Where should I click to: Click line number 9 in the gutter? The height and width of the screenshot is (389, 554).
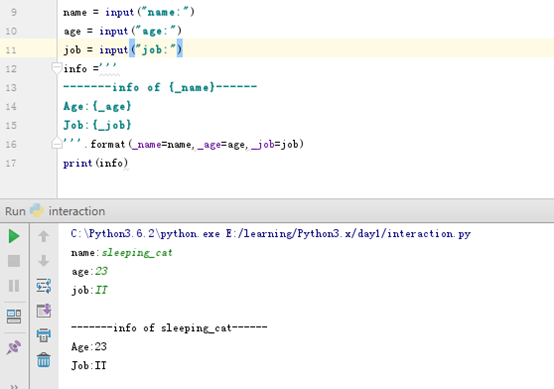pos(14,12)
